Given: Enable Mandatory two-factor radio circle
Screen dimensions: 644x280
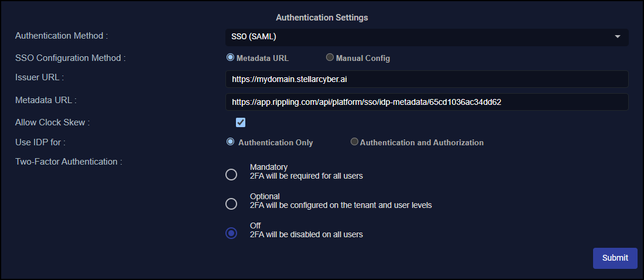Looking at the screenshot, I should (x=231, y=175).
